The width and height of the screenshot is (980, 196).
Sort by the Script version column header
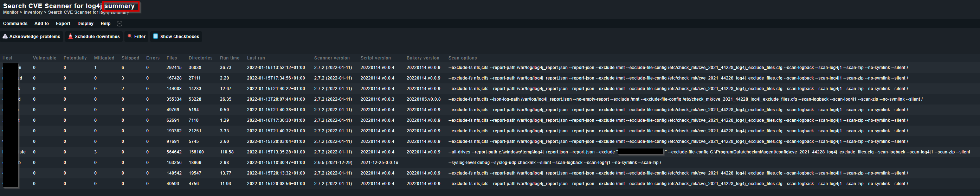[x=375, y=58]
